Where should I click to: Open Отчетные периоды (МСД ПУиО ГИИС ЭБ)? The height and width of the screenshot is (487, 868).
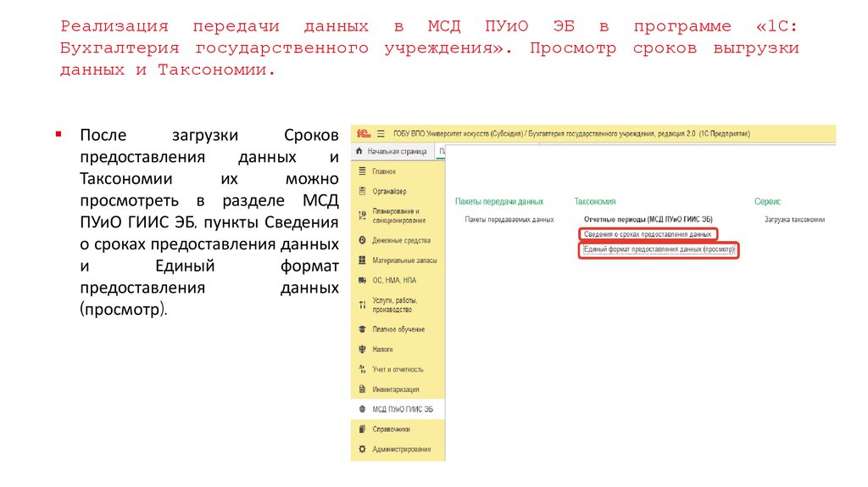pos(648,220)
